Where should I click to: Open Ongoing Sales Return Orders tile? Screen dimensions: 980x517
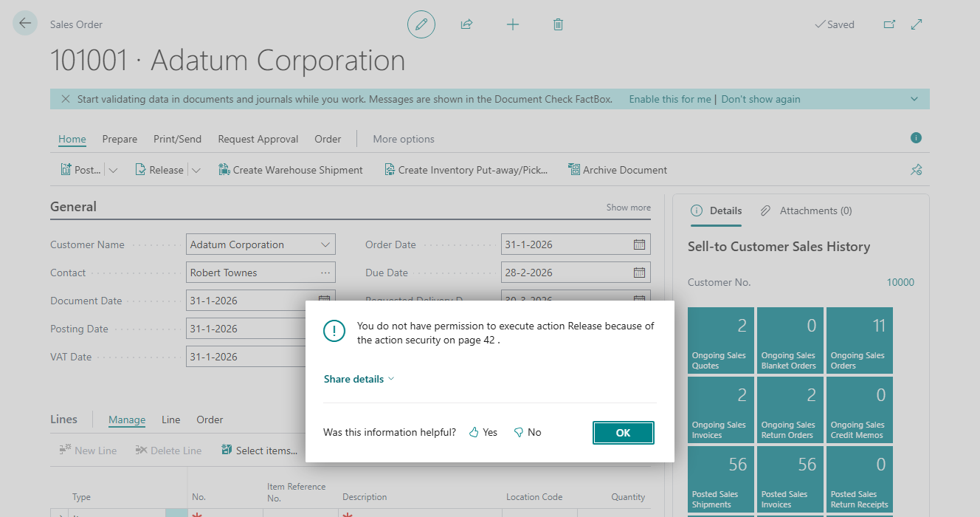[x=790, y=410]
